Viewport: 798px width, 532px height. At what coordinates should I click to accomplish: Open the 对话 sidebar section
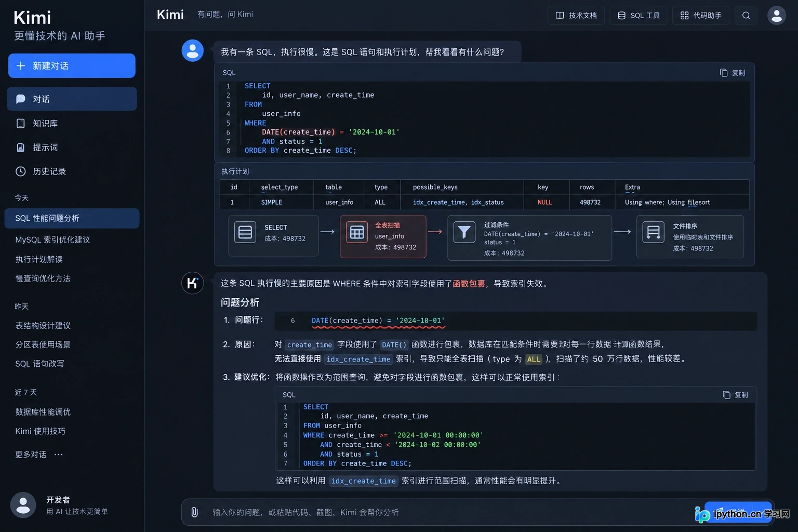click(x=72, y=99)
